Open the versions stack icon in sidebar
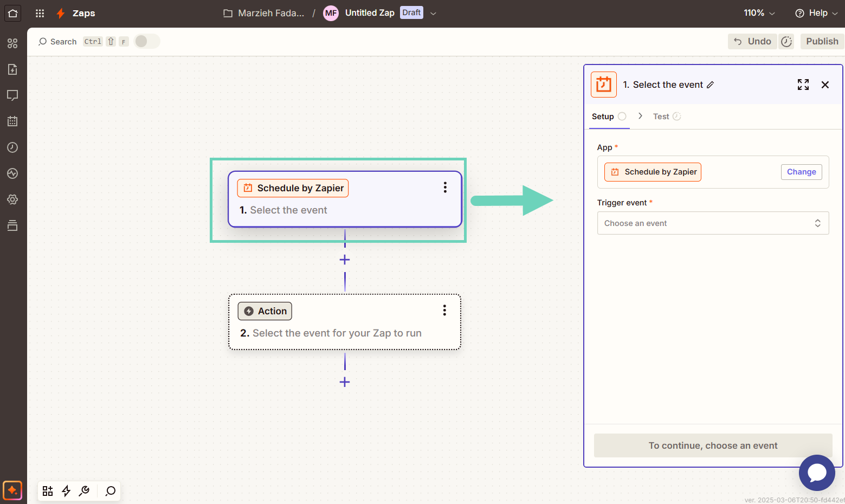The height and width of the screenshot is (504, 845). [12, 225]
